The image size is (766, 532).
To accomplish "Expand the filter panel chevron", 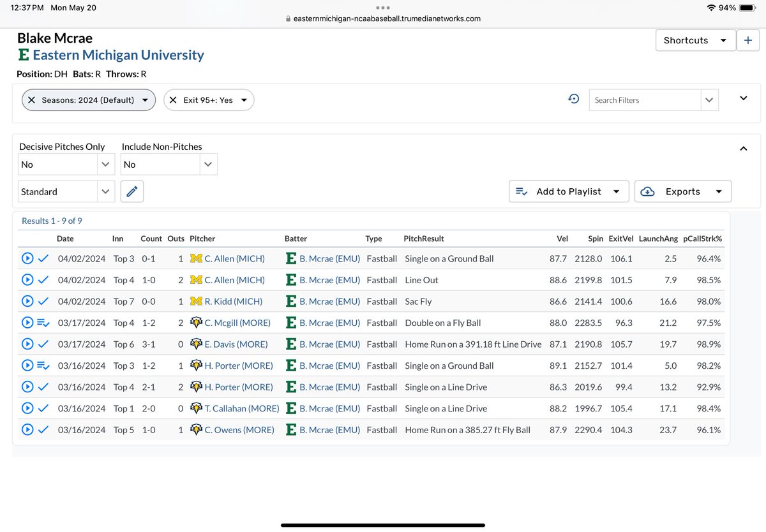I will [x=743, y=98].
